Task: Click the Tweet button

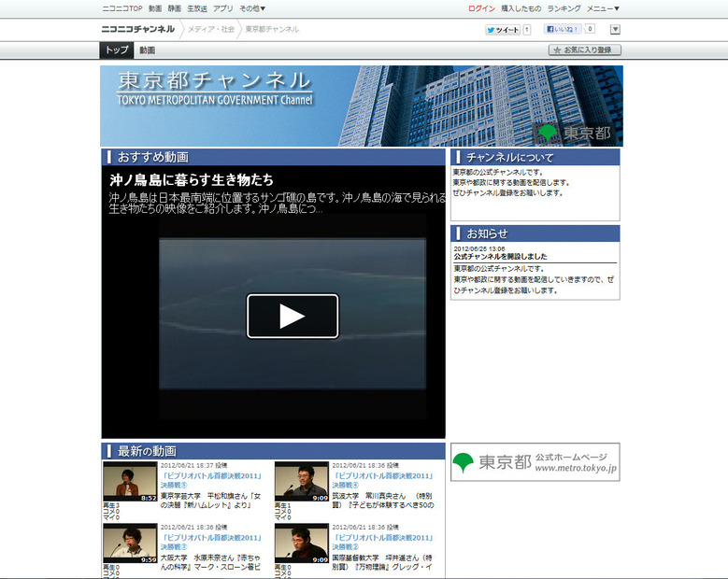Action: pos(502,30)
